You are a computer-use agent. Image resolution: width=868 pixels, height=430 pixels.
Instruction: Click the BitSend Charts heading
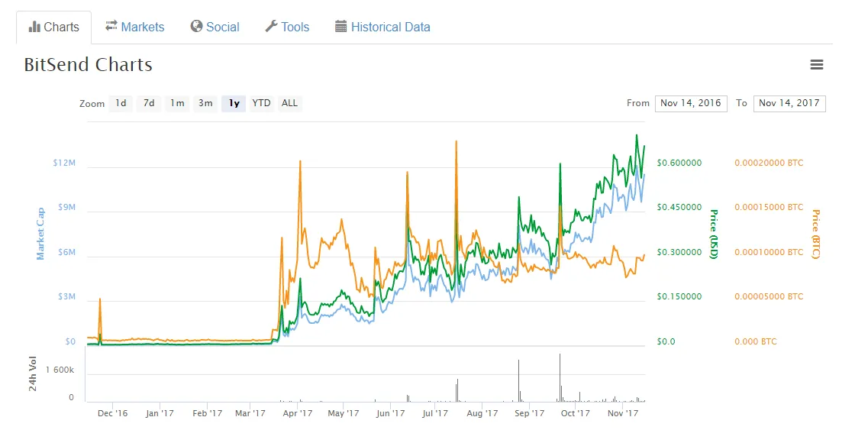click(88, 65)
